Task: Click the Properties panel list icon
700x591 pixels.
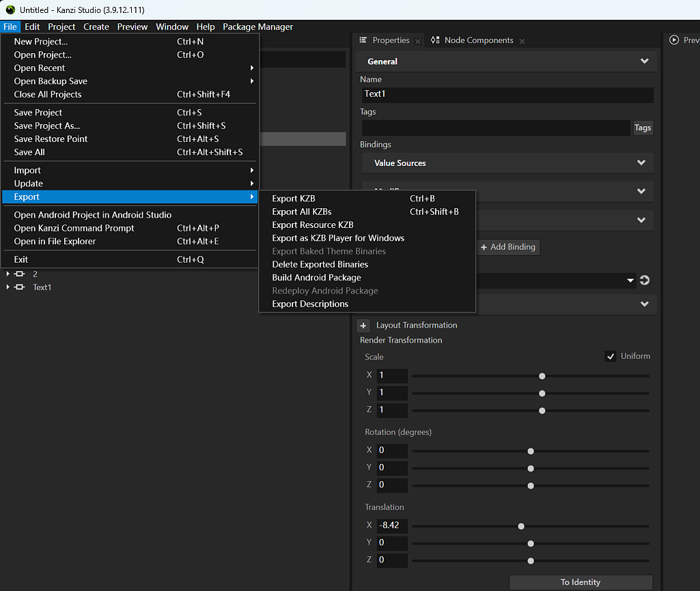Action: pos(363,40)
